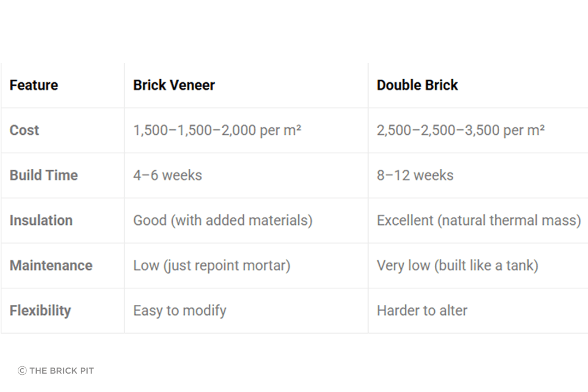588x392 pixels.
Task: Click the copyright symbol icon
Action: (x=22, y=371)
